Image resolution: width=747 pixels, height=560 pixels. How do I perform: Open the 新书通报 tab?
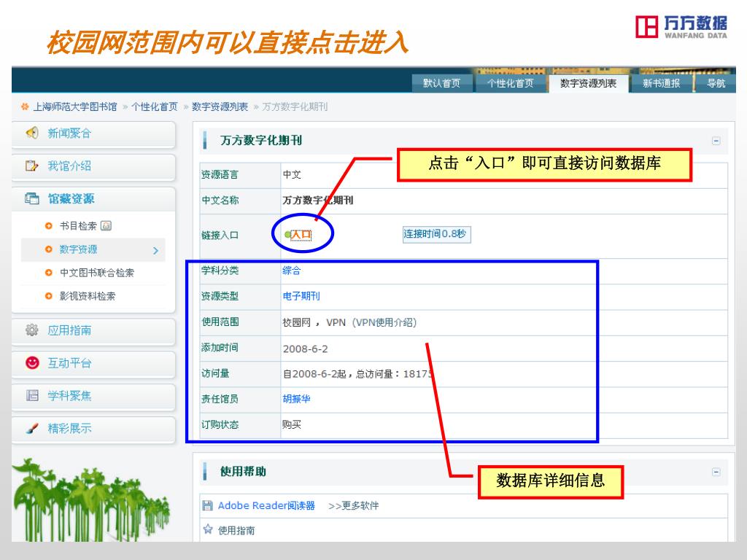tap(661, 83)
